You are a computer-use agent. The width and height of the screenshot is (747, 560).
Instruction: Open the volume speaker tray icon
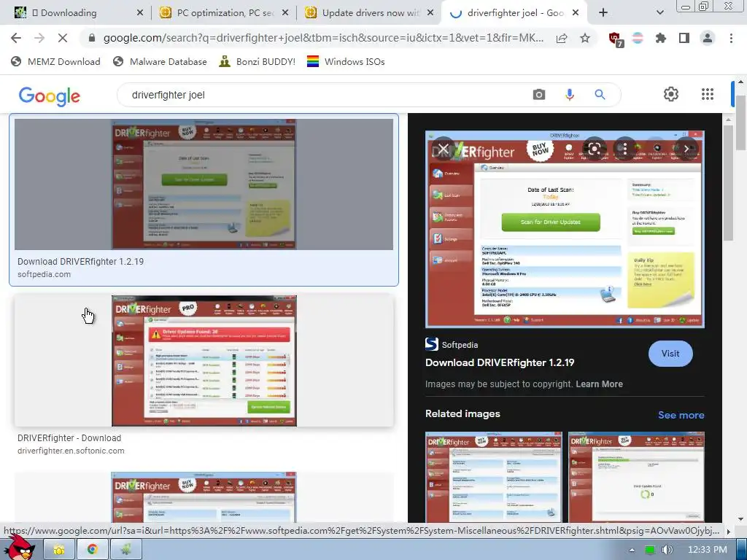tap(667, 550)
